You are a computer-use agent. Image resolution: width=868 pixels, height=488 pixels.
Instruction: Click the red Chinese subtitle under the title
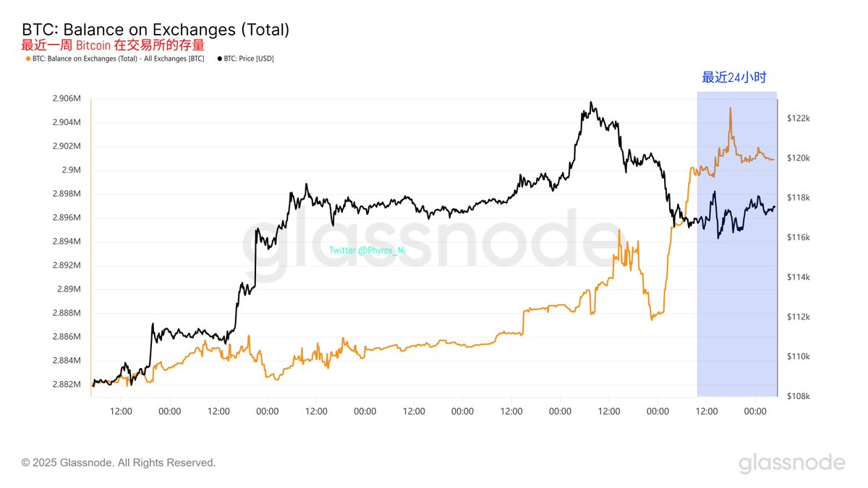click(108, 45)
